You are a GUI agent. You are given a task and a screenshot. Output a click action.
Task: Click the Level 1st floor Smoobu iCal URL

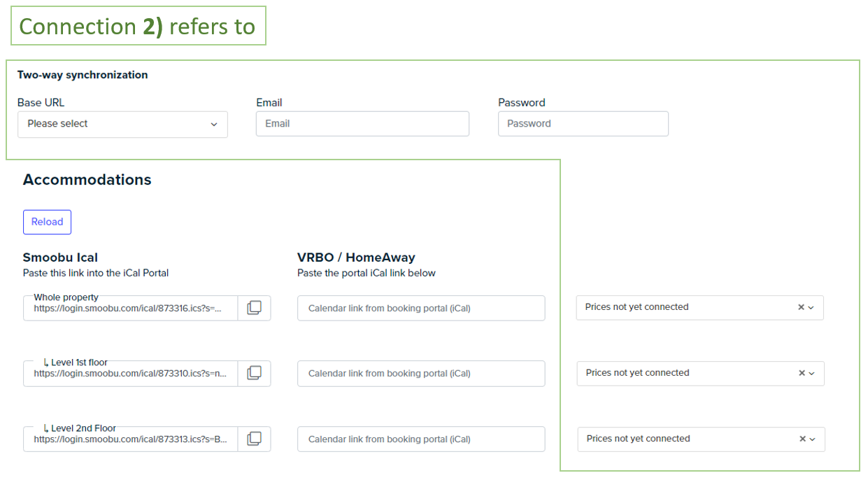[x=131, y=374]
